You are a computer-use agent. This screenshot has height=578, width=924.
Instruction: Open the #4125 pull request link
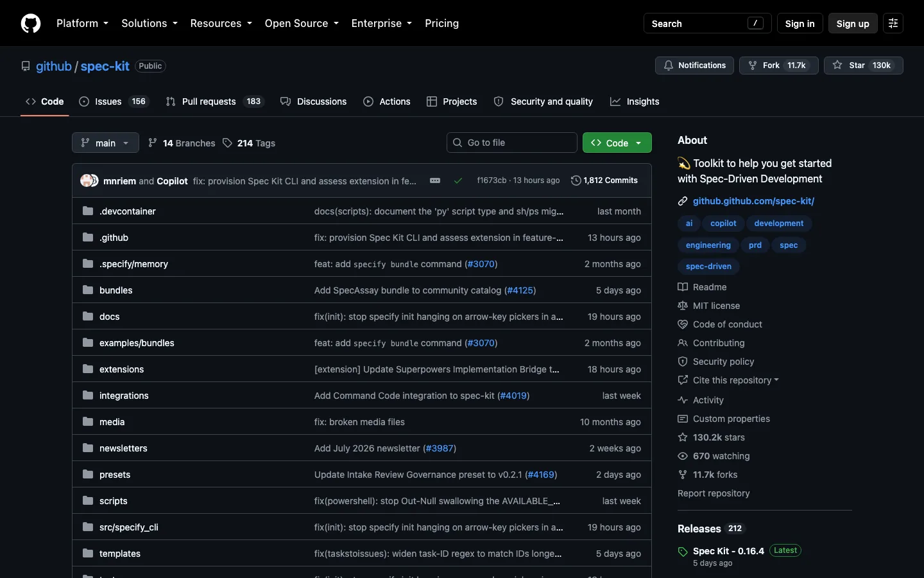[x=520, y=290]
